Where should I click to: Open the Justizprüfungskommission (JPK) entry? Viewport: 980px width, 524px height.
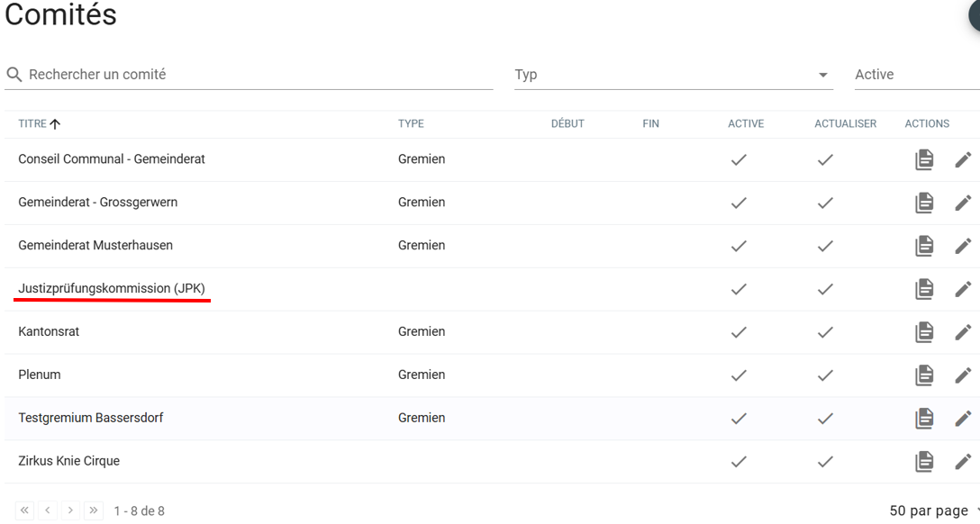tap(112, 289)
